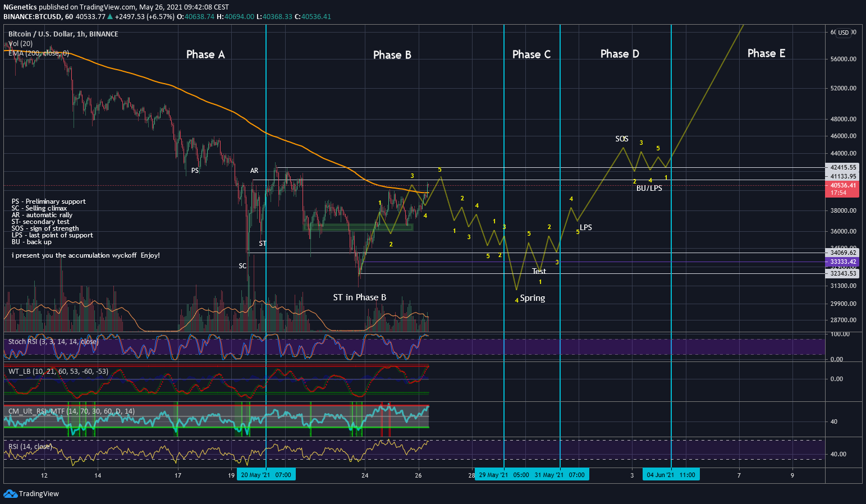866x504 pixels.
Task: Click the 56000.00 price axis value
Action: click(844, 59)
